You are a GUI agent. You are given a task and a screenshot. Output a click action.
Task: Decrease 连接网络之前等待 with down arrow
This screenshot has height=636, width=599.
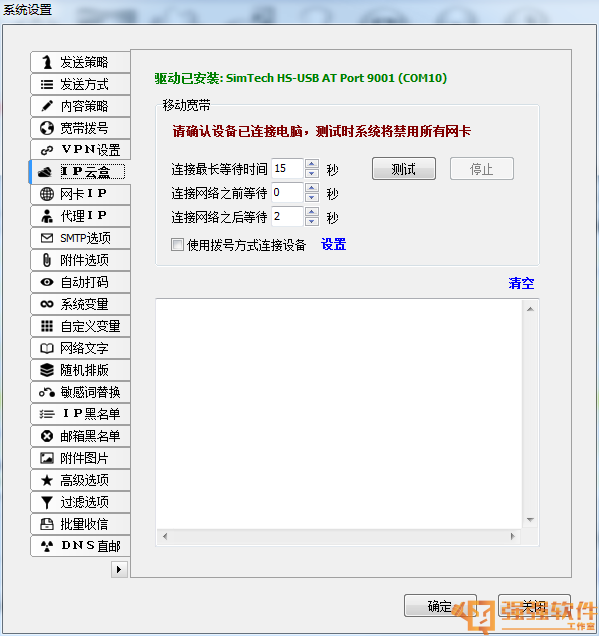click(311, 198)
